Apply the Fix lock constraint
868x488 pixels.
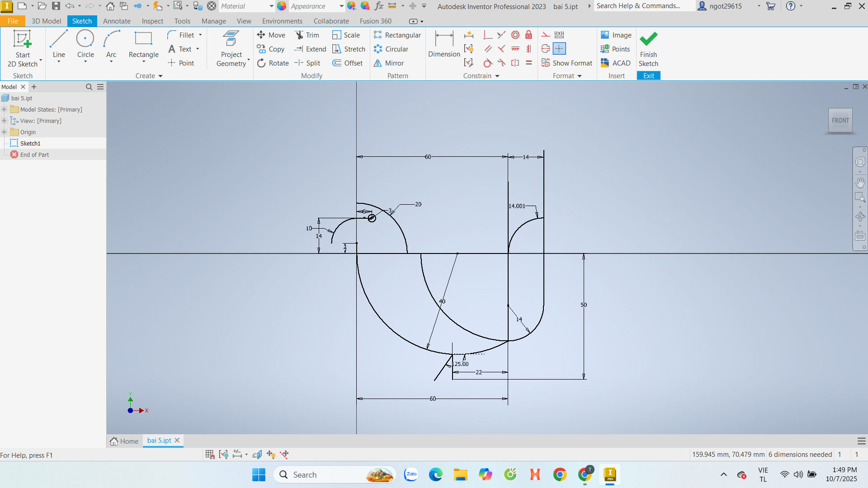(x=528, y=35)
